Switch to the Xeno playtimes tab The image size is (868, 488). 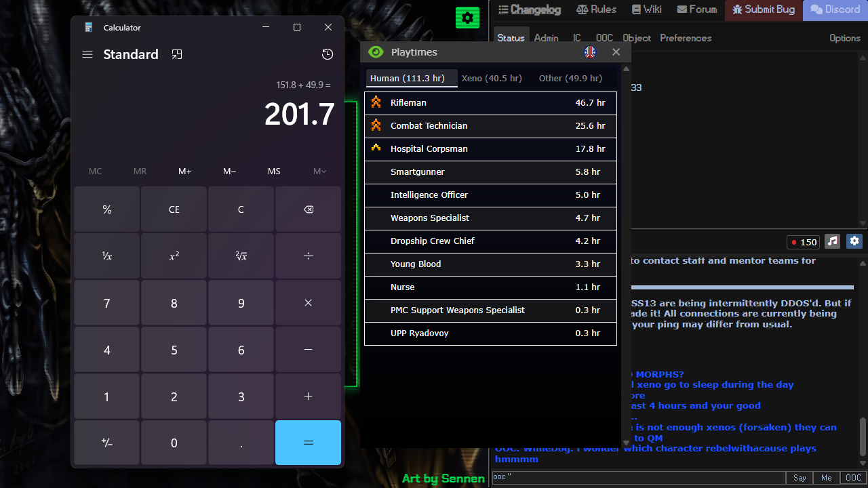[492, 78]
